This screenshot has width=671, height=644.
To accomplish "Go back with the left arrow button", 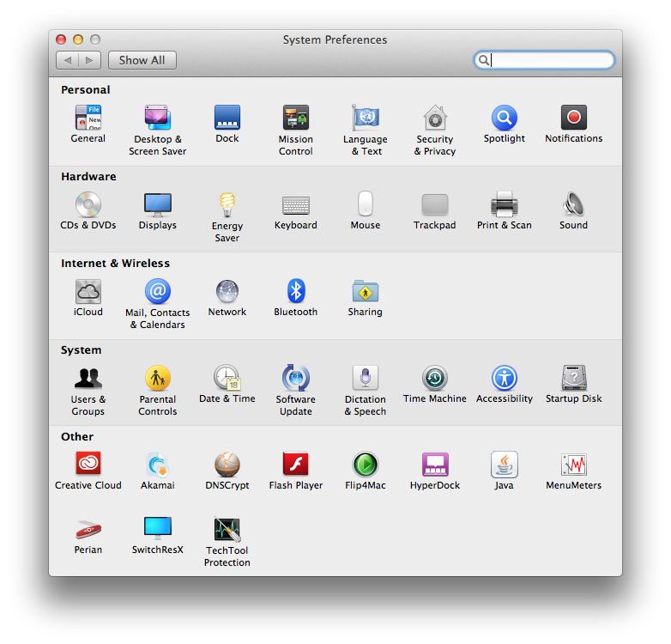I will [67, 60].
